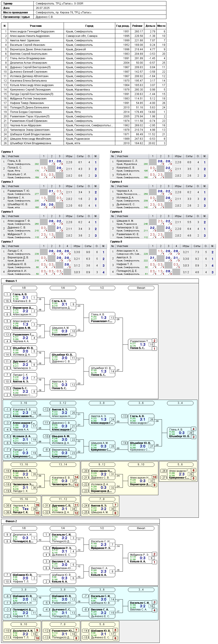The width and height of the screenshot is (218, 644).
Task: Open Штымберг Юлия Владимировна participant row
Action: pos(84,143)
